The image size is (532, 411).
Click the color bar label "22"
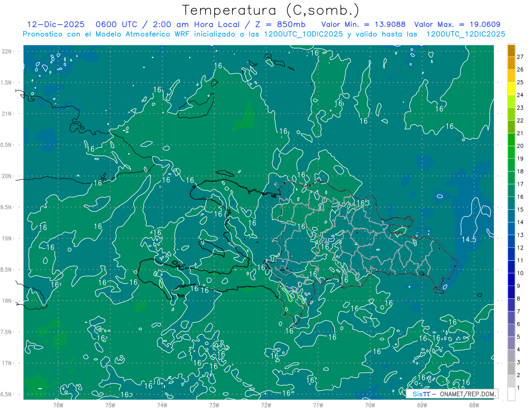pyautogui.click(x=520, y=121)
